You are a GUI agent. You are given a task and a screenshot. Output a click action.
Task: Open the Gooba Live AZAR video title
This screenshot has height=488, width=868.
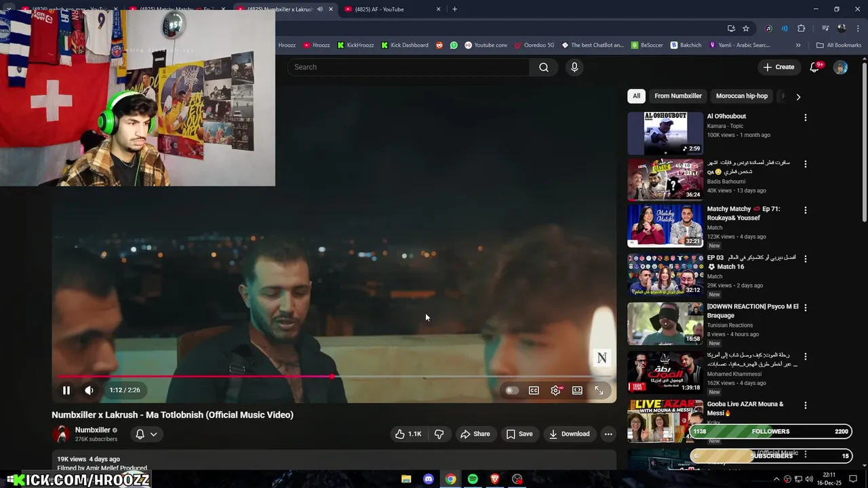click(x=745, y=408)
